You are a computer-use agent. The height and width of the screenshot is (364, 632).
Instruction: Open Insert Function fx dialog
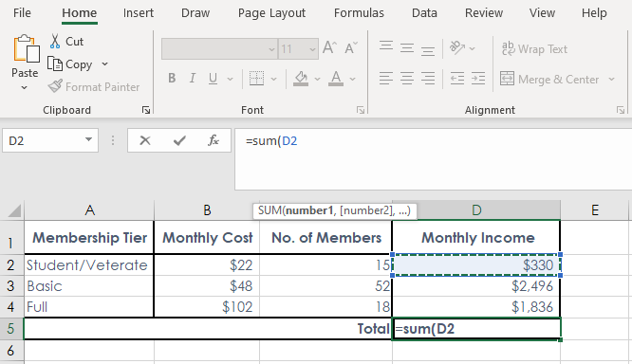214,140
